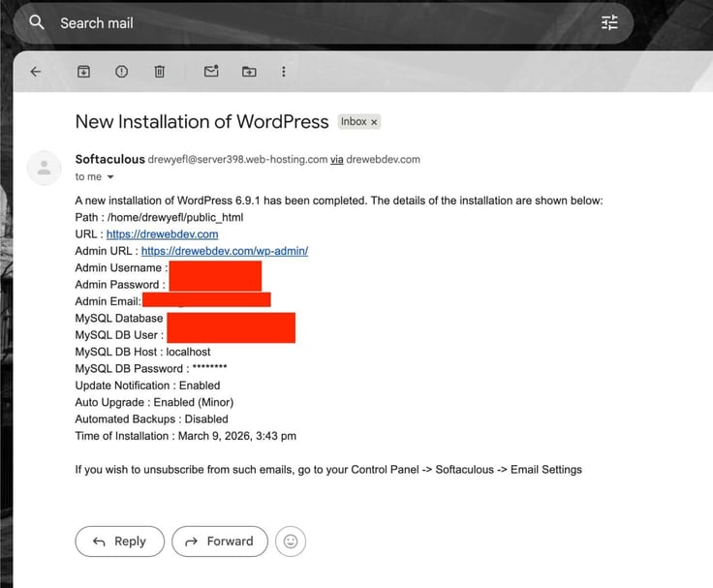The image size is (713, 588).
Task: Select the 'MySQL DB Password' line
Action: 151,368
